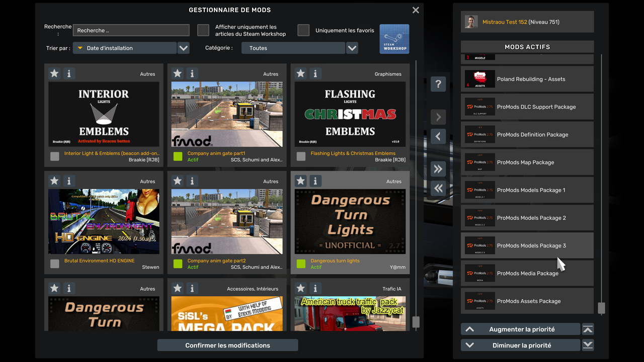Screen dimensions: 644x362
Task: Select ProMods DLC Support Package
Action: pyautogui.click(x=527, y=107)
